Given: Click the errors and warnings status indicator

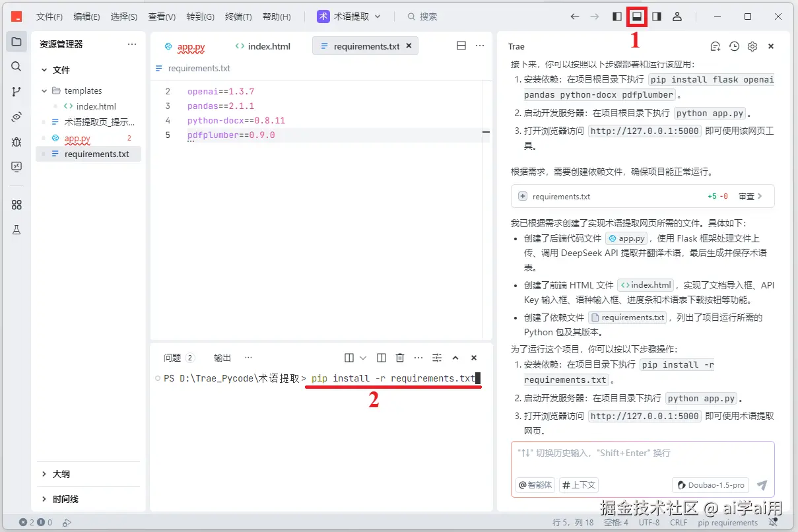Looking at the screenshot, I should coord(36,522).
